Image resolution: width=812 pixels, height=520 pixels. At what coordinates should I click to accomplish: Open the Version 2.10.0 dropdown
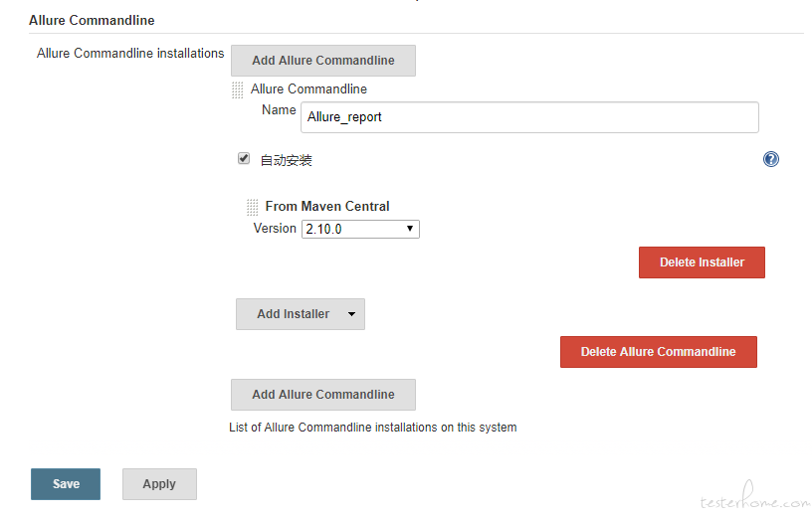[x=360, y=229]
